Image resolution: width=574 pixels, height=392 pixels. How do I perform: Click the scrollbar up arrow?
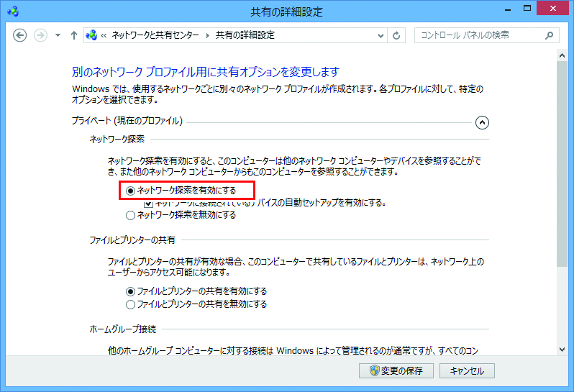[x=562, y=55]
